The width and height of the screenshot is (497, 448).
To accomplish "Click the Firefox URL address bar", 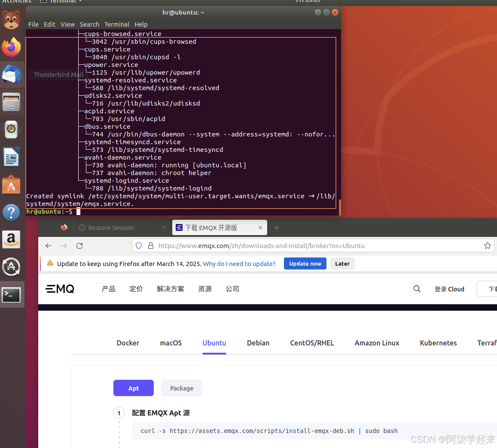I will pos(312,246).
